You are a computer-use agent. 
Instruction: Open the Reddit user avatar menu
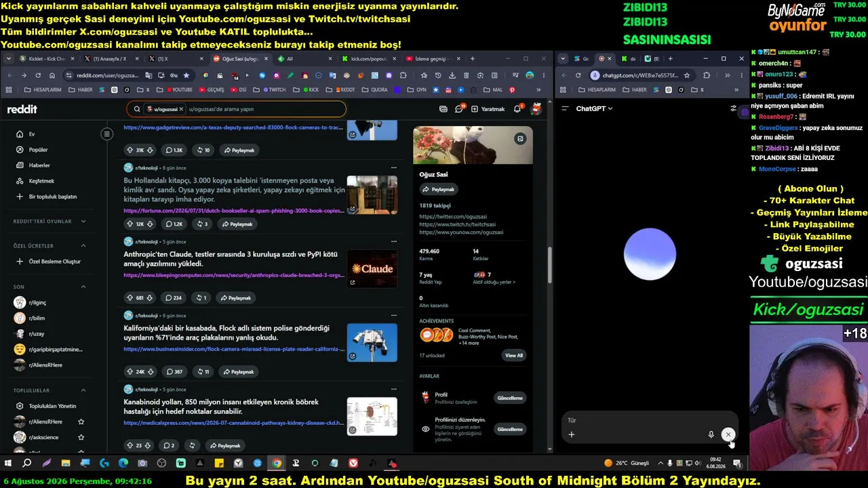pos(536,109)
